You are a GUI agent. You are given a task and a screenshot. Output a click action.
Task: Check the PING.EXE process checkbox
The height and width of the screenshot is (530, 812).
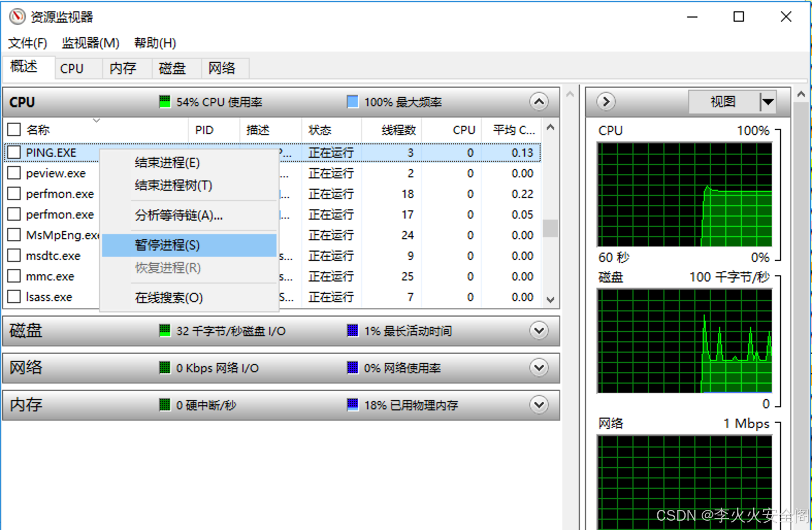point(14,152)
